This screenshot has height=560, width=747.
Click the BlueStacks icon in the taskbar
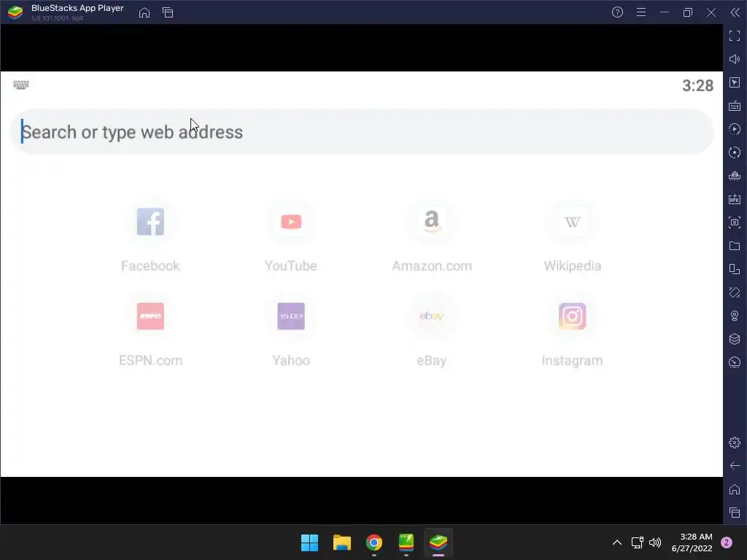[438, 542]
